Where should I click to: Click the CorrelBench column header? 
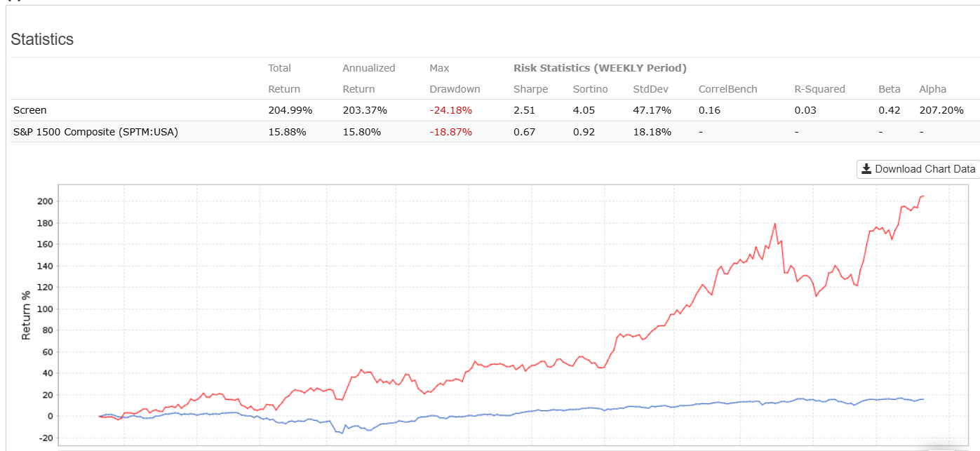pos(727,89)
